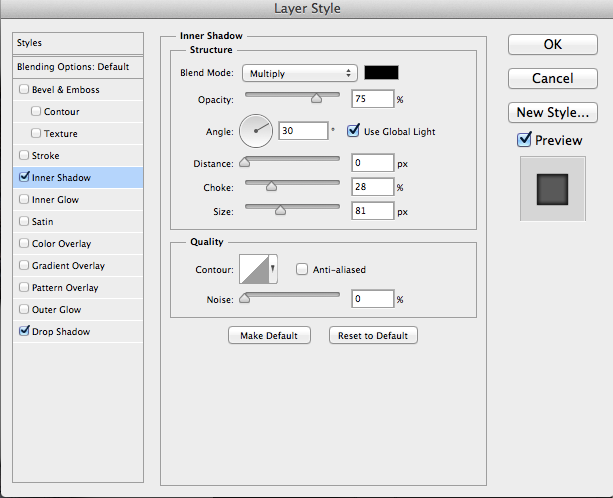Enable the Color Overlay checkbox
This screenshot has height=498, width=613.
pos(24,243)
